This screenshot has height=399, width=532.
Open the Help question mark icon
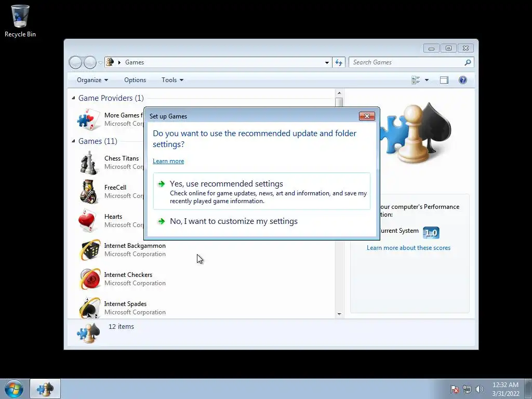[462, 80]
